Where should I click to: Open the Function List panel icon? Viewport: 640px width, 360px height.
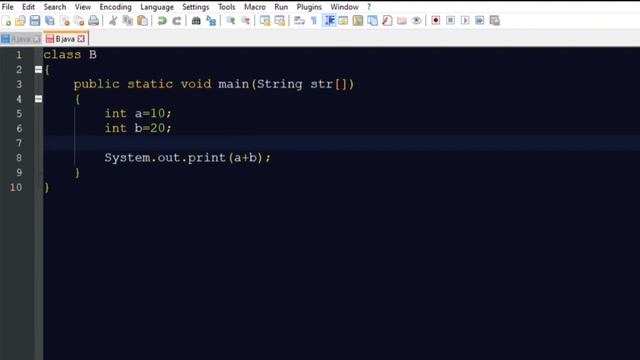387,20
